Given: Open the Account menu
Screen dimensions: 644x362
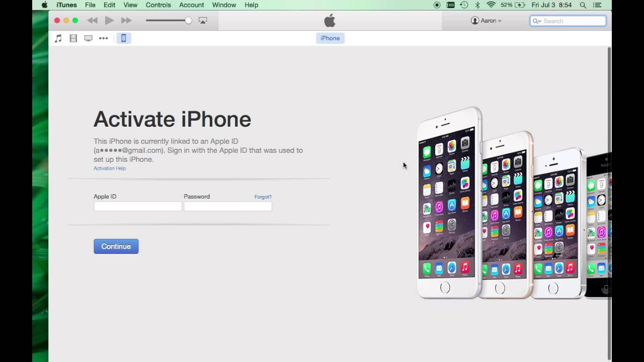Looking at the screenshot, I should coord(192,5).
